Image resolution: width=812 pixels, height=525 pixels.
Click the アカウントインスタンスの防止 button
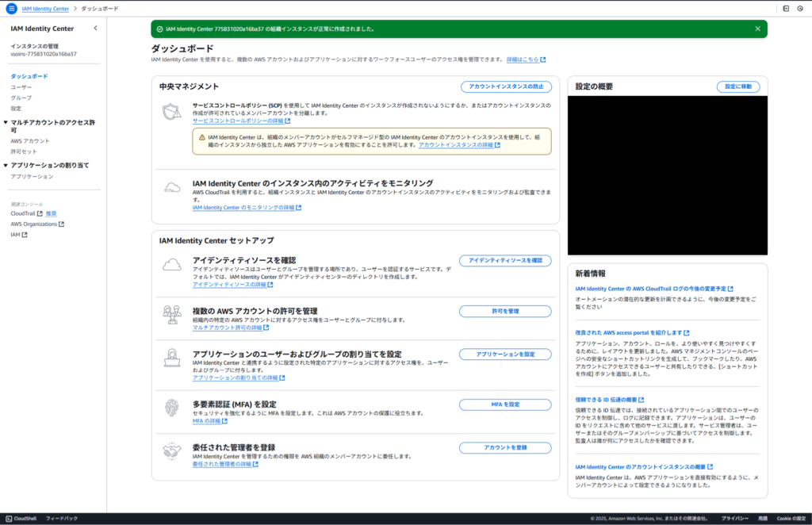(x=506, y=87)
